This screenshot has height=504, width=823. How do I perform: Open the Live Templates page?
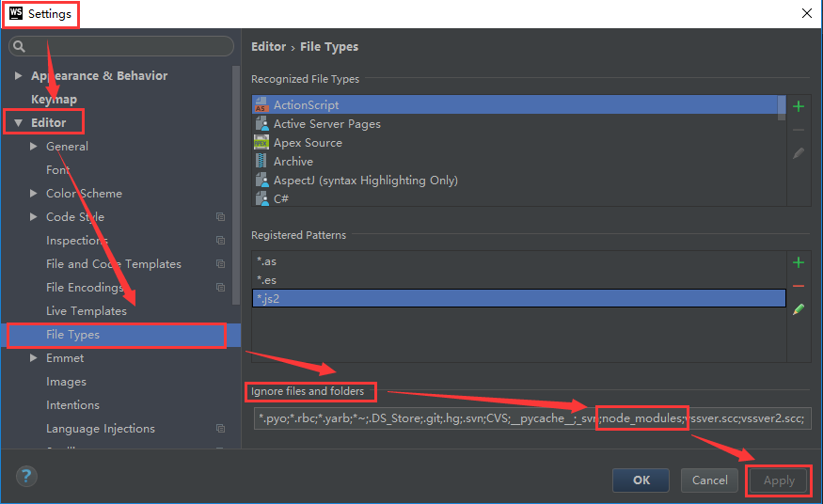click(87, 311)
